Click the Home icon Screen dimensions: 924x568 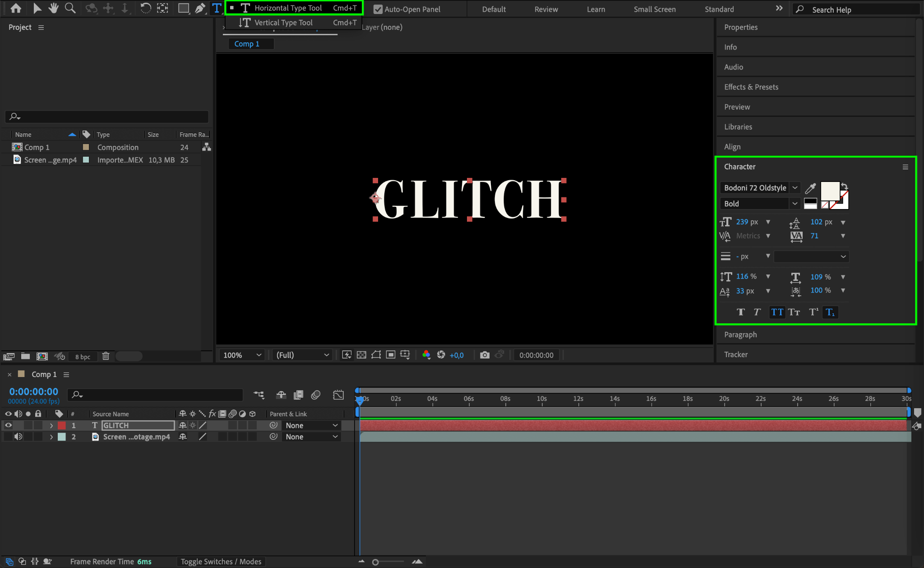(x=16, y=8)
